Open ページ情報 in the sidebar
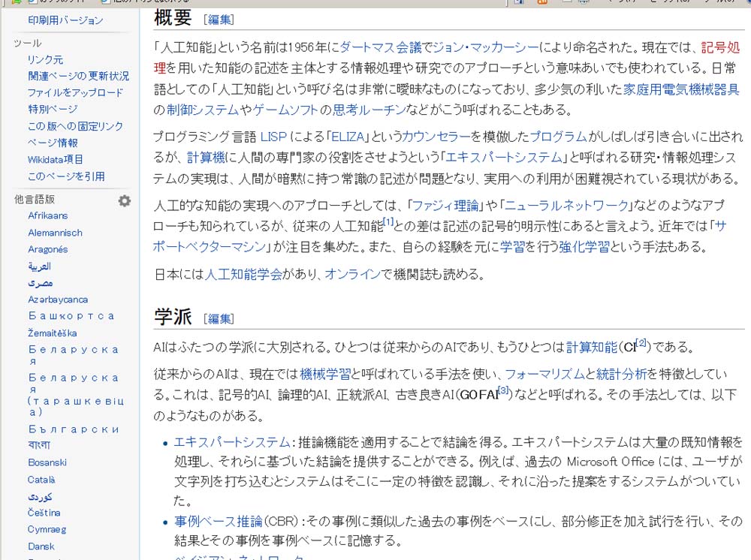The width and height of the screenshot is (751, 560). click(53, 143)
